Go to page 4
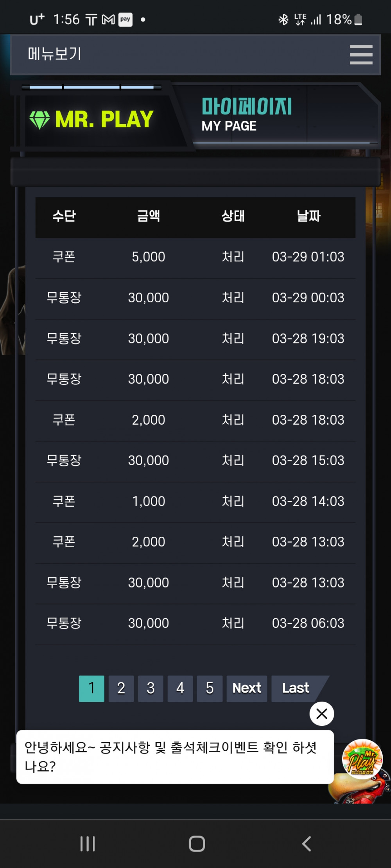The image size is (391, 868). (180, 688)
